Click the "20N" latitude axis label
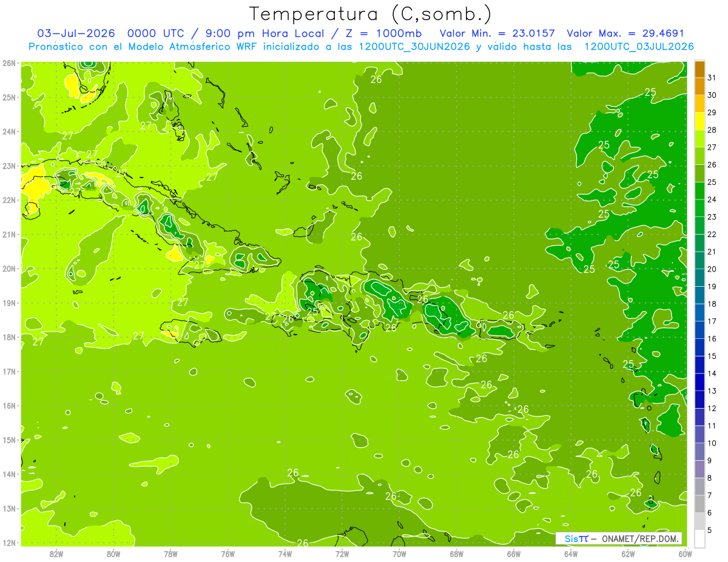Screen dimensions: 728x562 click(x=9, y=269)
